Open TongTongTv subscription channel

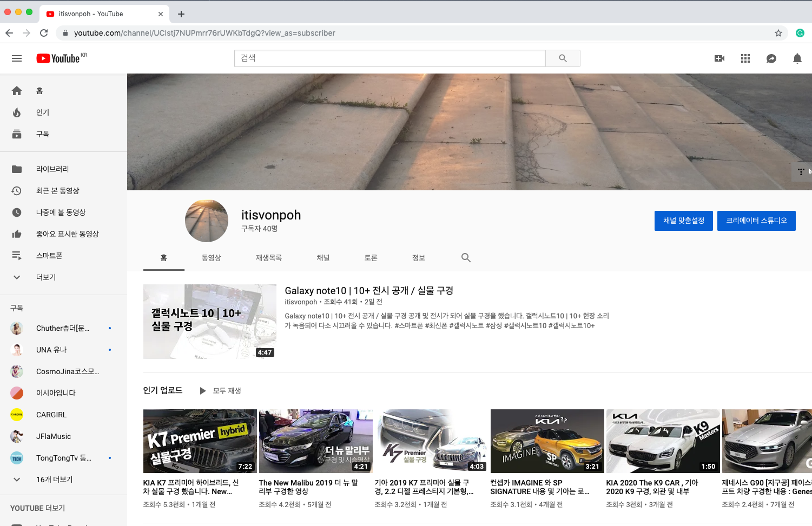tap(63, 458)
